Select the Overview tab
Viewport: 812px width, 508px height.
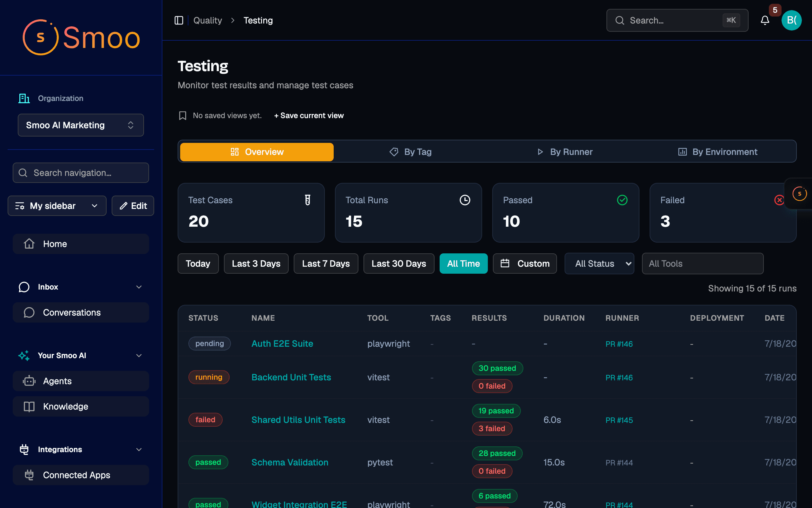[x=257, y=152]
